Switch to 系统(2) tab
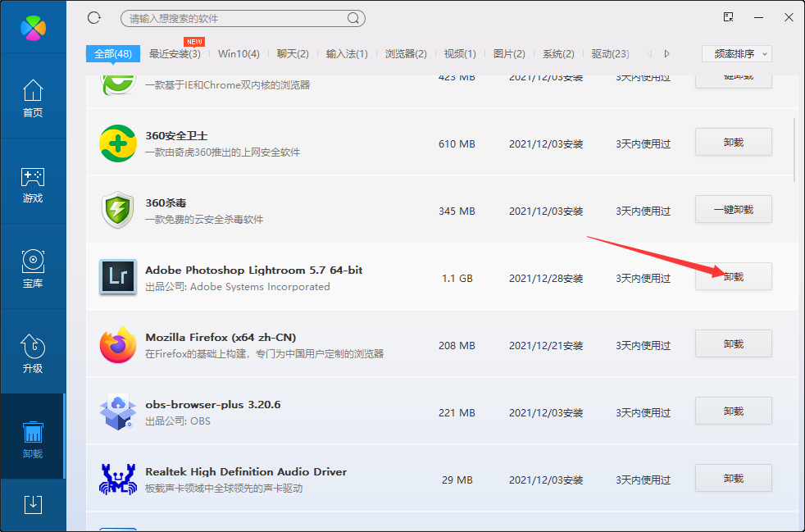Image resolution: width=805 pixels, height=532 pixels. (x=558, y=53)
